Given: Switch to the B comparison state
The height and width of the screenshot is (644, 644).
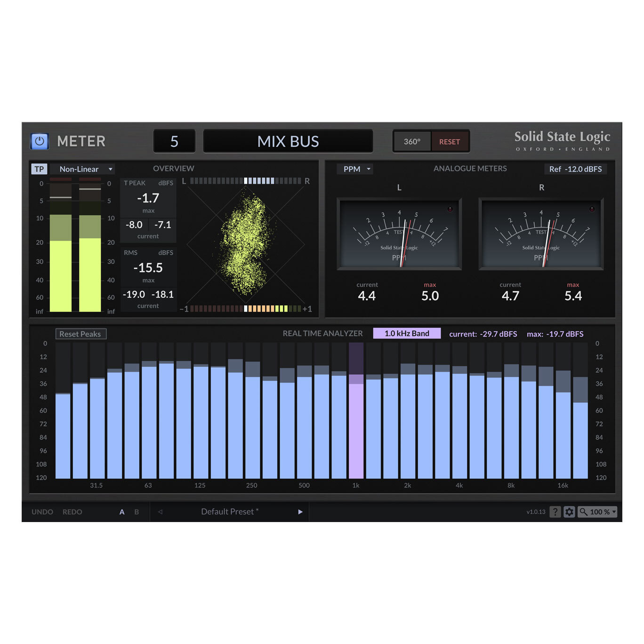Looking at the screenshot, I should (136, 512).
